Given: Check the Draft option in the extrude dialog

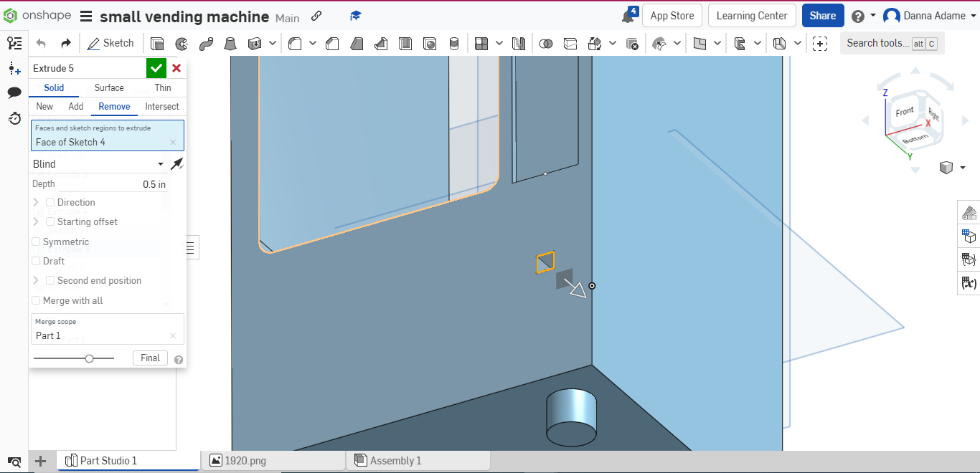Looking at the screenshot, I should click(36, 261).
